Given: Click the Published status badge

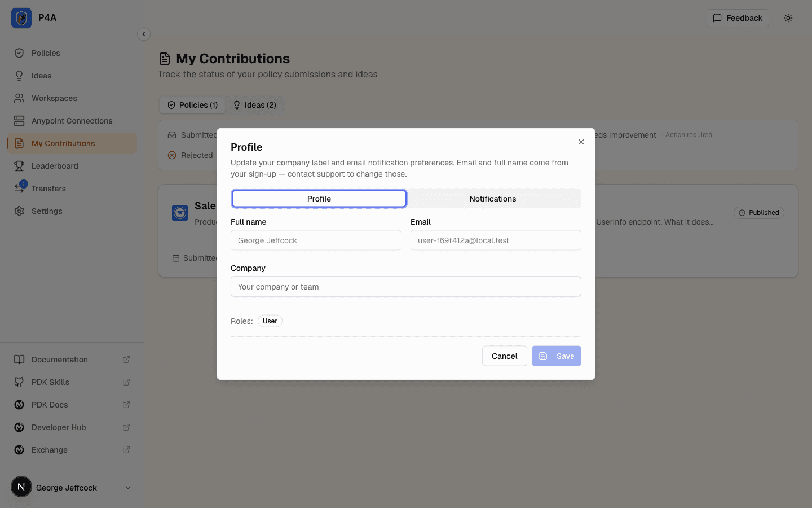Looking at the screenshot, I should click(x=759, y=213).
